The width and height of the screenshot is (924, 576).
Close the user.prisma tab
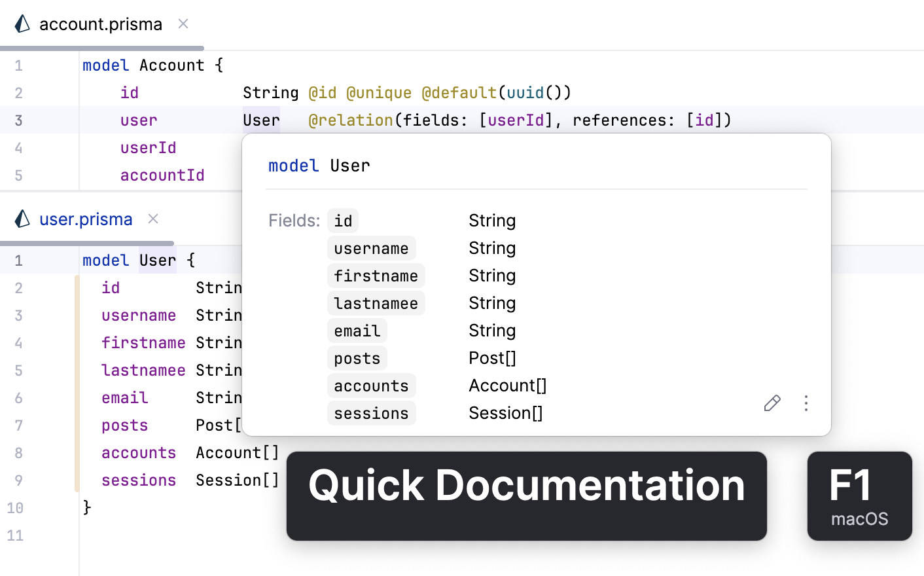152,219
